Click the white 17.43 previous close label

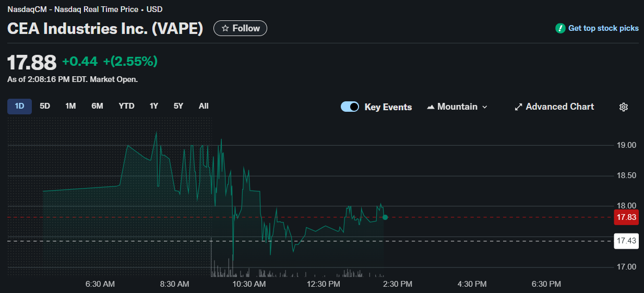pos(626,241)
